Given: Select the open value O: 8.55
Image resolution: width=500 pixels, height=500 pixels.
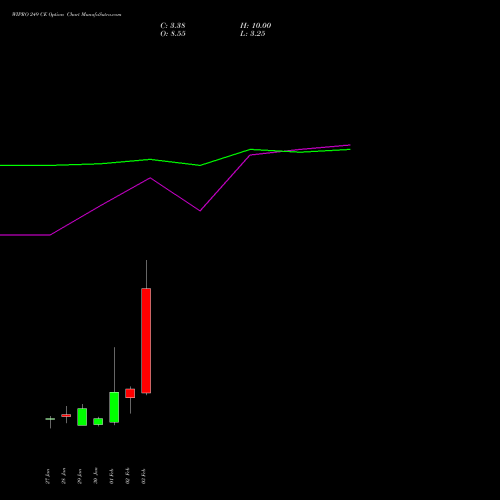Looking at the screenshot, I should [173, 34].
